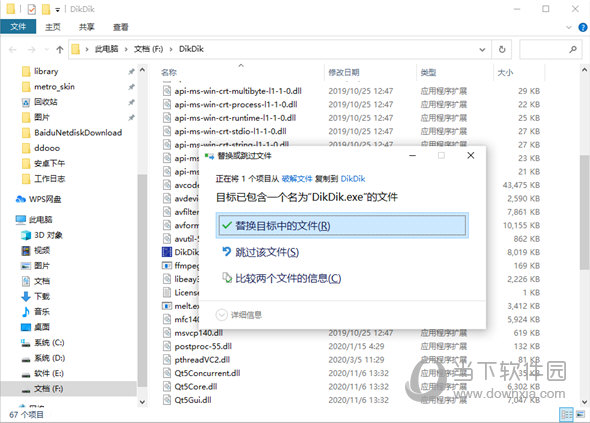
Task: Open the 3D 对象 folder icon
Action: [x=26, y=235]
